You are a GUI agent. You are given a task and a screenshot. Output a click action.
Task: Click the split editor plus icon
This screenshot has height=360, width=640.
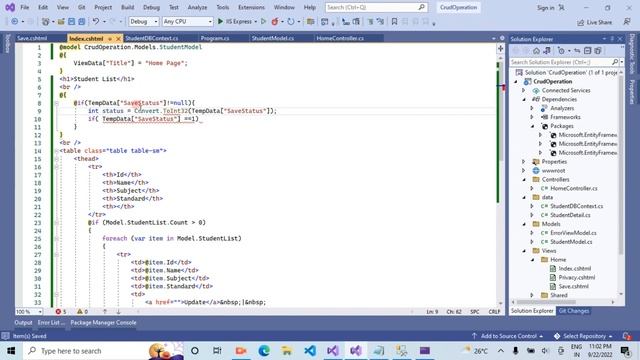click(x=500, y=49)
